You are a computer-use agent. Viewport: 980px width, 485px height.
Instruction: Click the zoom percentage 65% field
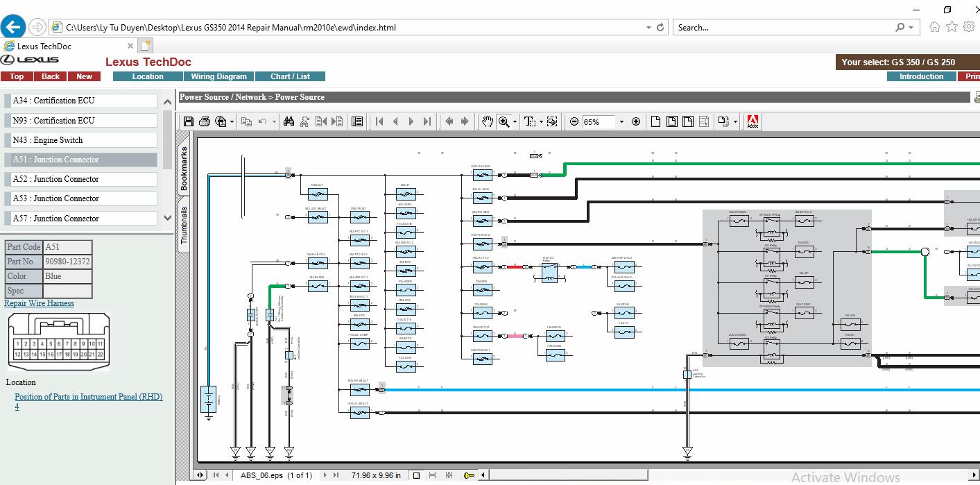598,121
